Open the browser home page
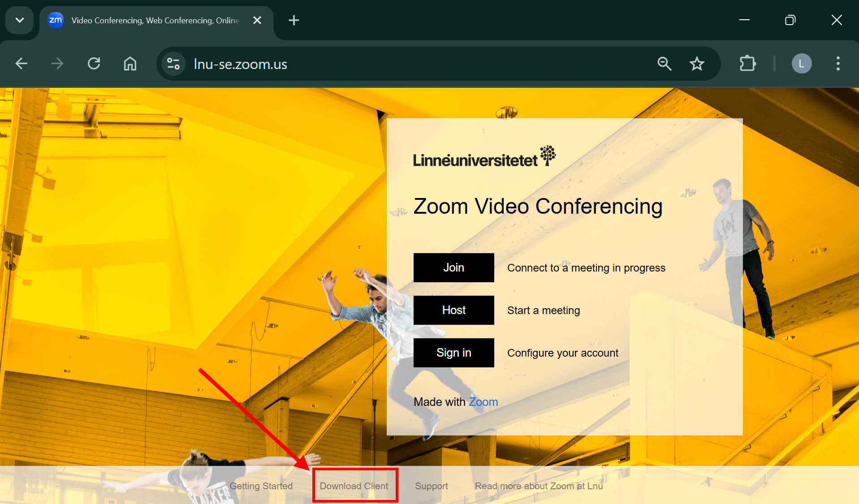The height and width of the screenshot is (504, 859). pos(130,64)
